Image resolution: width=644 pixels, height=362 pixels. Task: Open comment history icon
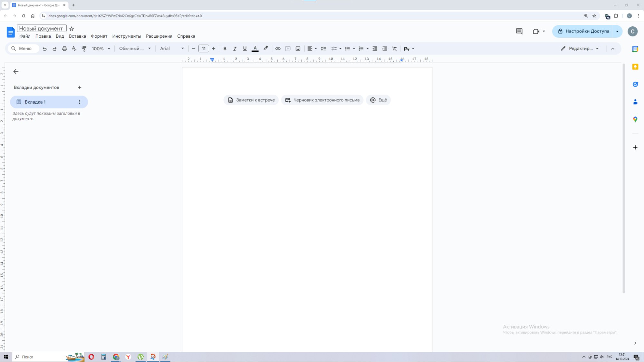coord(519,31)
